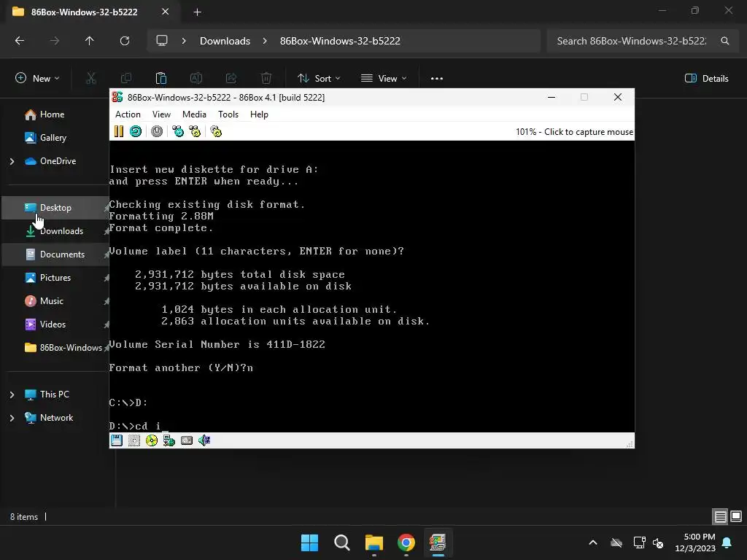
Task: Refresh the Explorer folder view
Action: (x=125, y=41)
